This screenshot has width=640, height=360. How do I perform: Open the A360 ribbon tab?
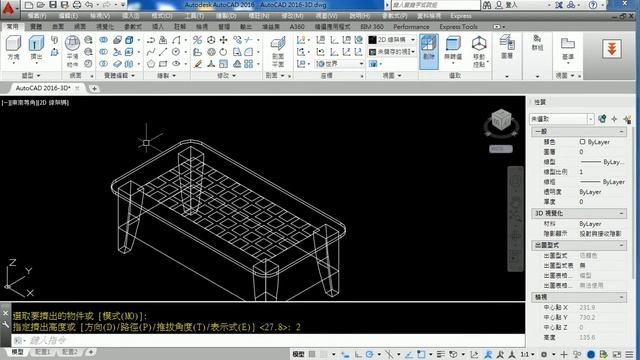tap(297, 27)
